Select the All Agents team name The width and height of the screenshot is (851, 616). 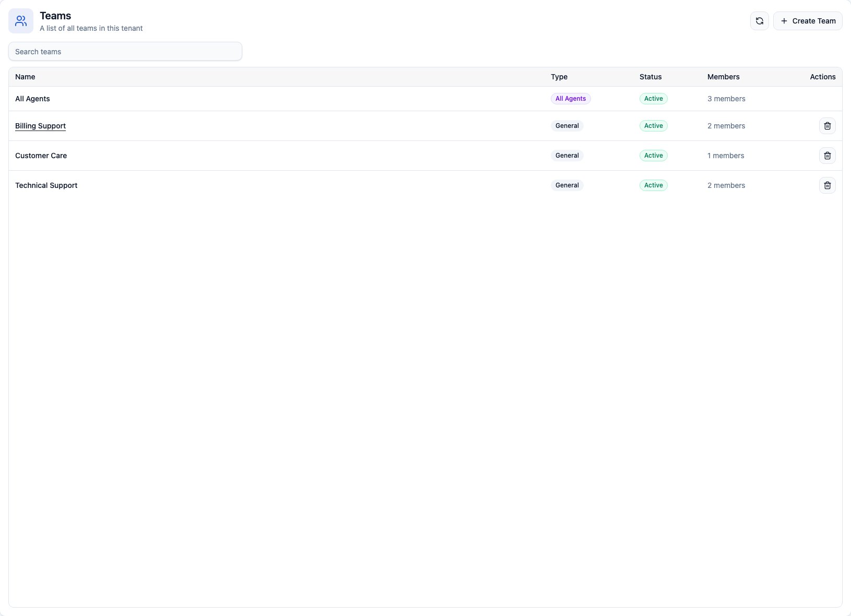point(32,99)
